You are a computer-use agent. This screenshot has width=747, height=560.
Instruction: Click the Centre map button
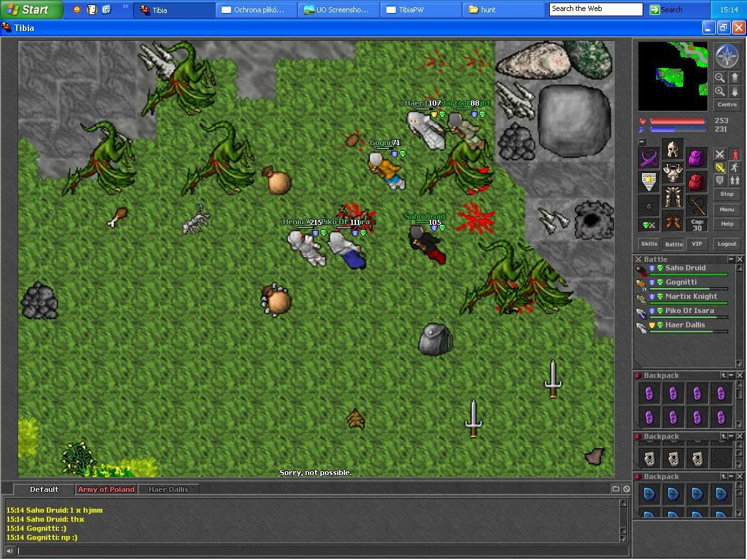coord(727,105)
